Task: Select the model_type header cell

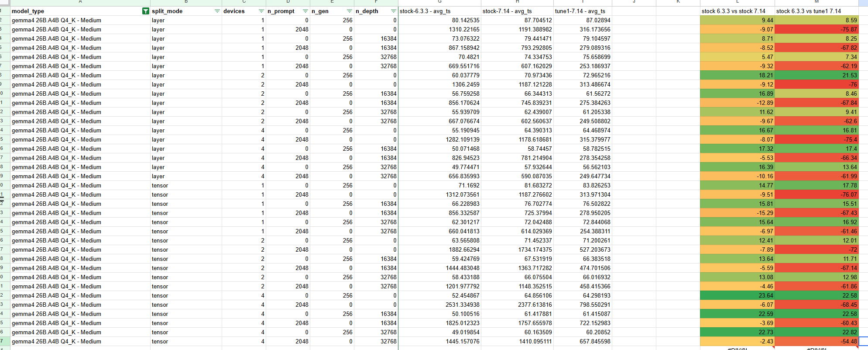Action: [80, 11]
